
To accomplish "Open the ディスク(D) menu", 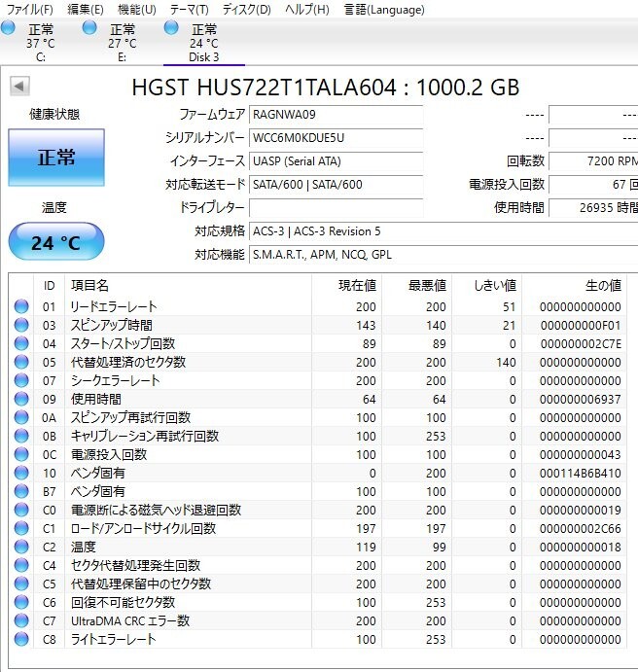I will click(246, 9).
